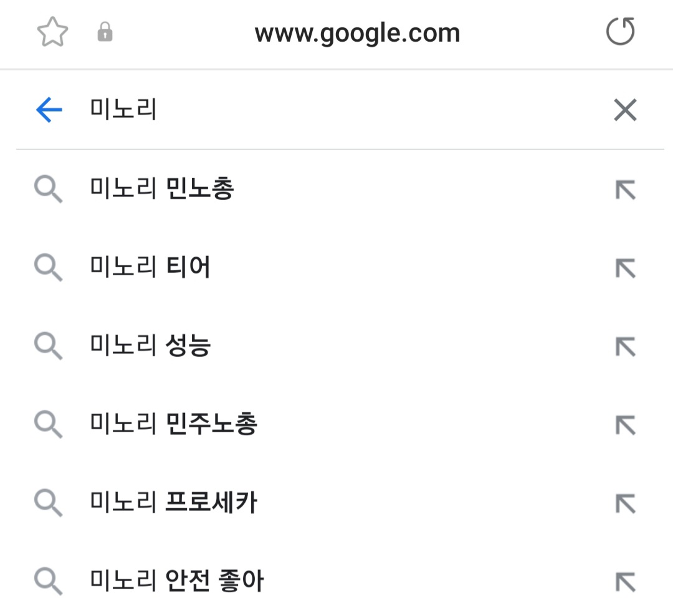
Task: Use the arrow icon beside 미노리 안전 좋아
Action: (x=625, y=582)
